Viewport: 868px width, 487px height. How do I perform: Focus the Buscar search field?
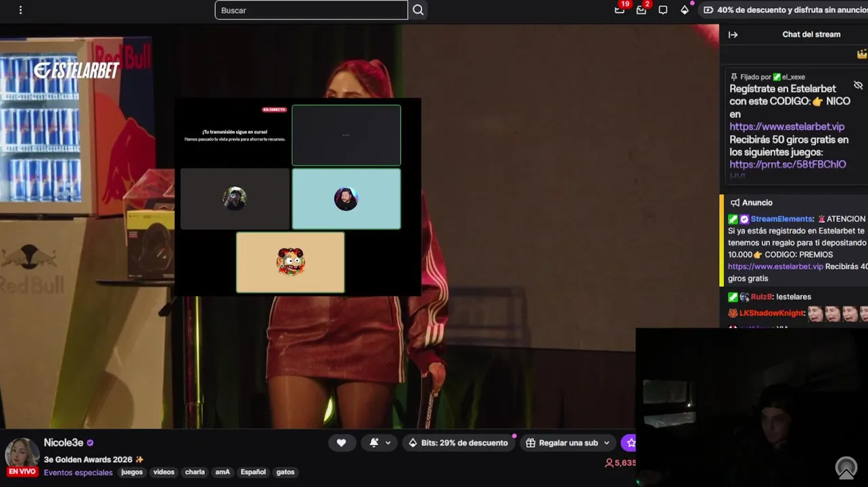coord(311,10)
